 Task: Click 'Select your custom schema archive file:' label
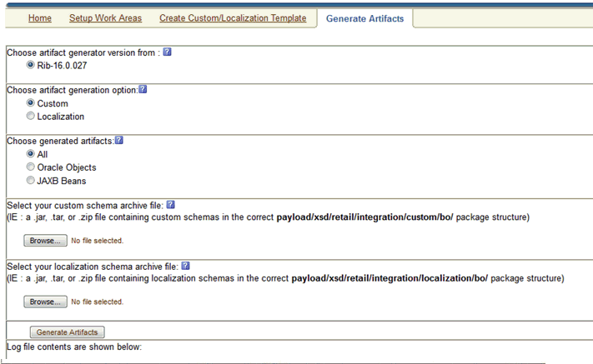pyautogui.click(x=85, y=206)
